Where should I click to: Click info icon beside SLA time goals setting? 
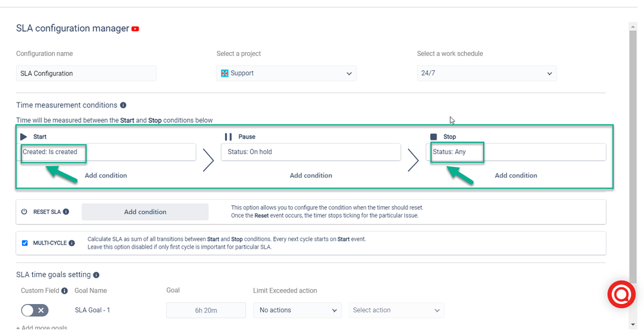point(96,275)
